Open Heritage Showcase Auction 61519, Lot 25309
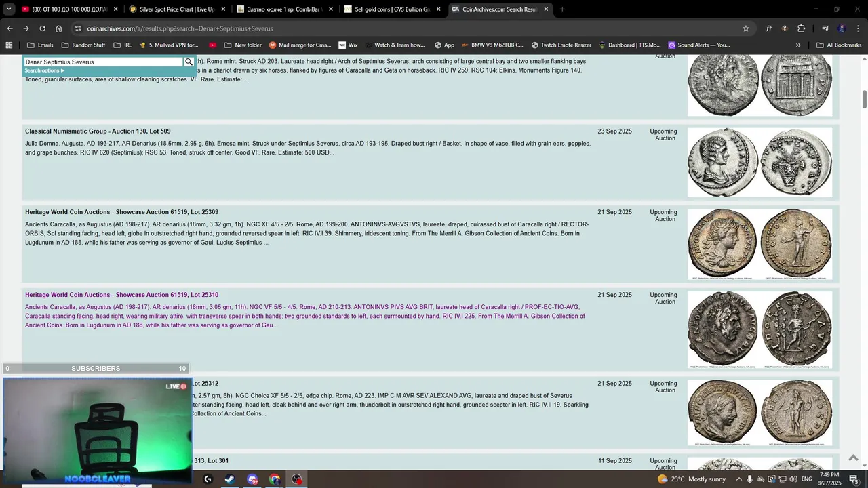Image resolution: width=868 pixels, height=488 pixels. [x=121, y=212]
